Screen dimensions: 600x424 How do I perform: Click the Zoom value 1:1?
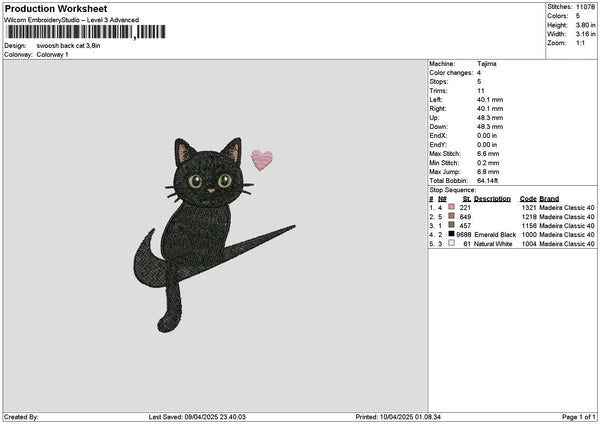[x=580, y=43]
